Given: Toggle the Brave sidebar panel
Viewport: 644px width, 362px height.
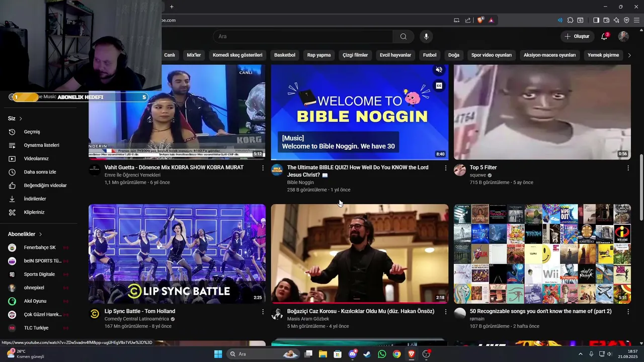Looking at the screenshot, I should pyautogui.click(x=596, y=20).
